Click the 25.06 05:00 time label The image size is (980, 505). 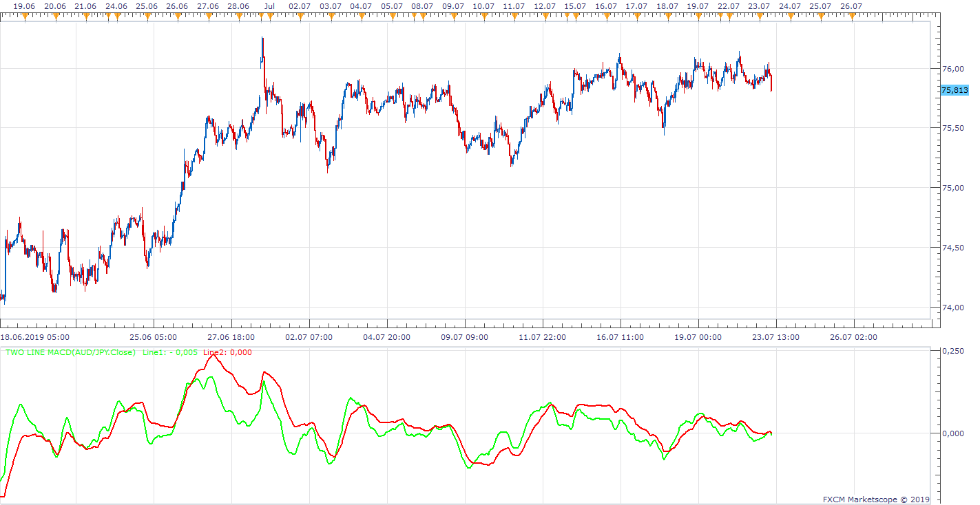[153, 337]
